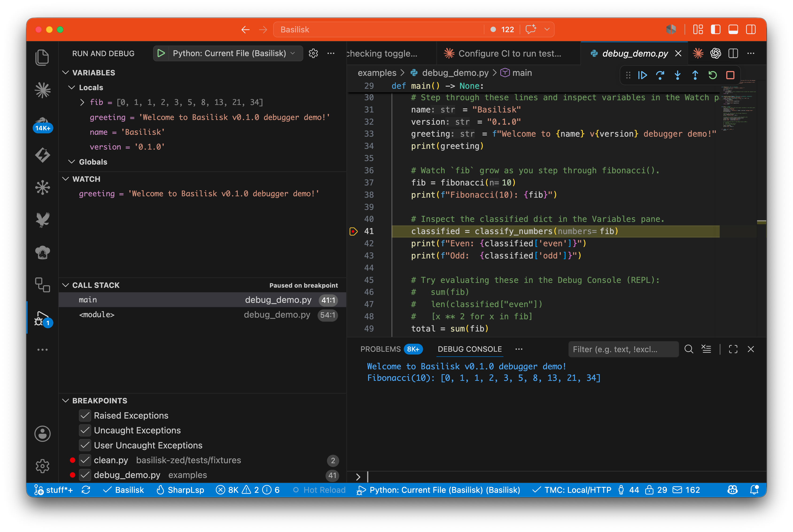Open editor More Actions ellipsis
Viewport: 793px width, 532px height.
click(x=751, y=53)
